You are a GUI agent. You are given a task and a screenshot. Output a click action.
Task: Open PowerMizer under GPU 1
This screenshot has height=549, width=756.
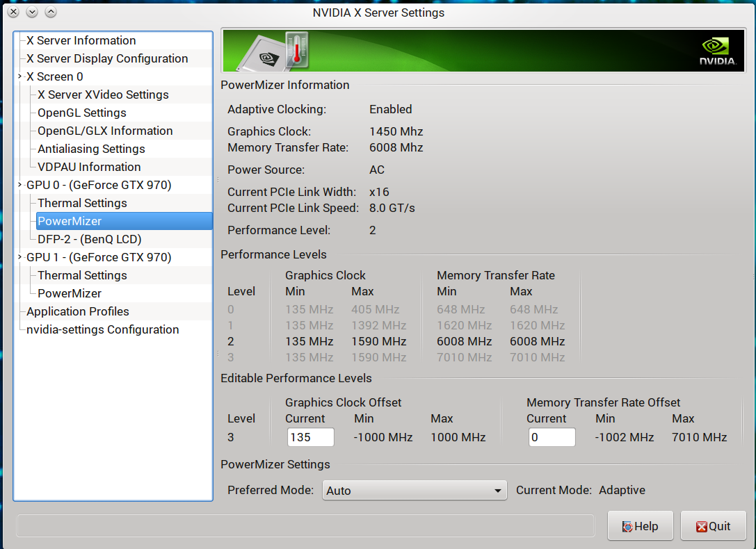[70, 293]
